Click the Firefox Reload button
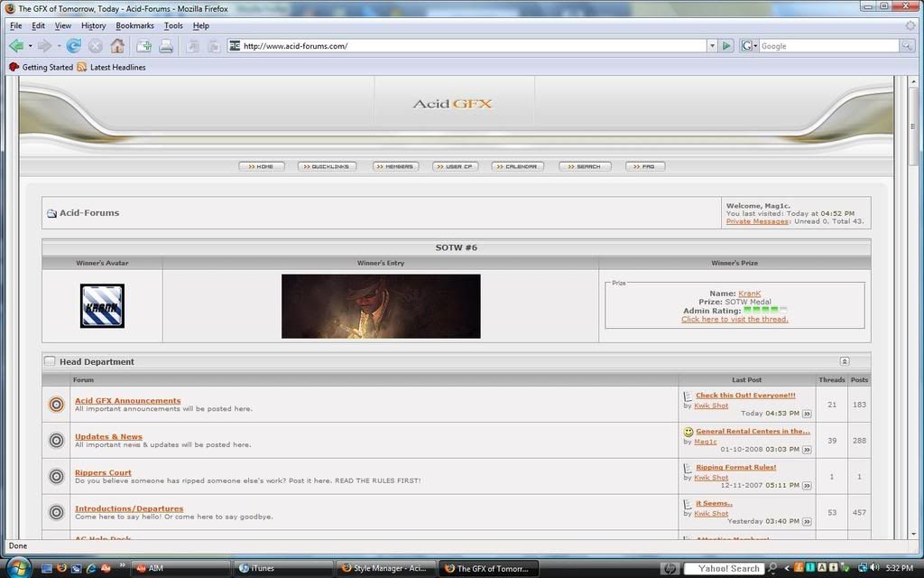This screenshot has width=924, height=578. [74, 46]
